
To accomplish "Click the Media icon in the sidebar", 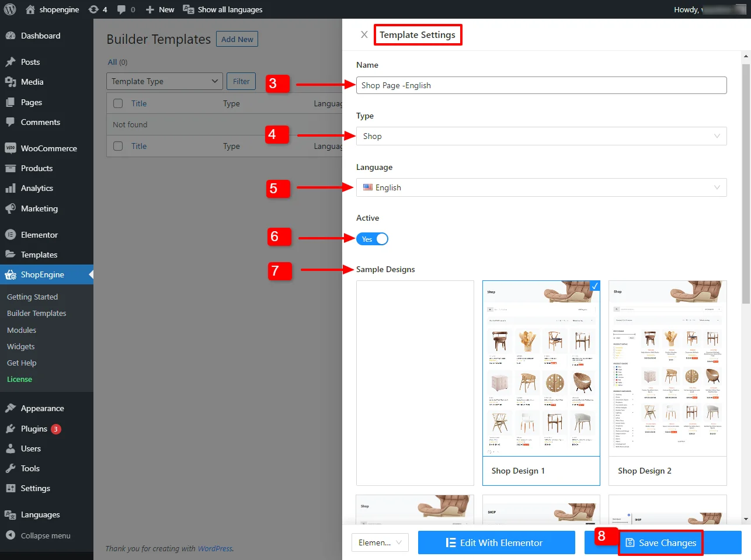I will [x=11, y=82].
